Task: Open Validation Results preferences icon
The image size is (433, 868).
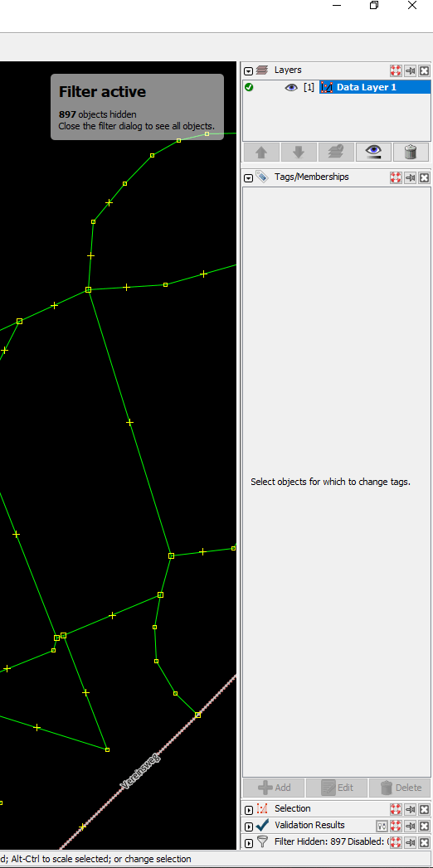Action: (x=381, y=826)
